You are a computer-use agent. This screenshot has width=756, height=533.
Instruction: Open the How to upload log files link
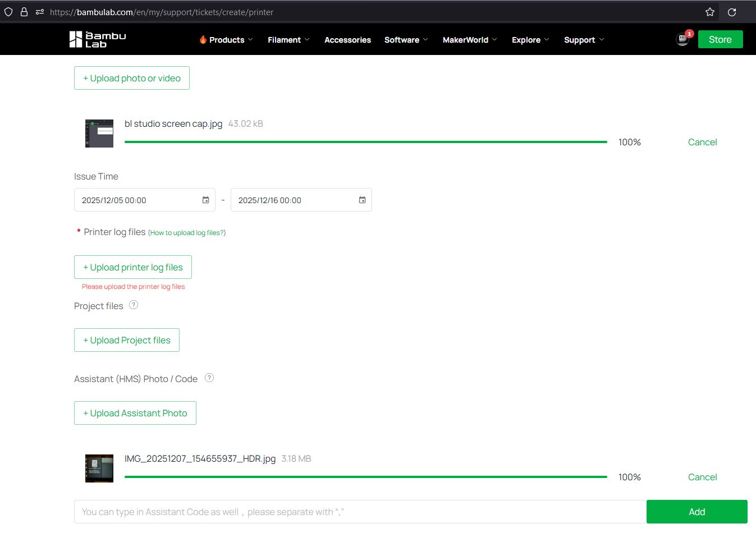(187, 233)
